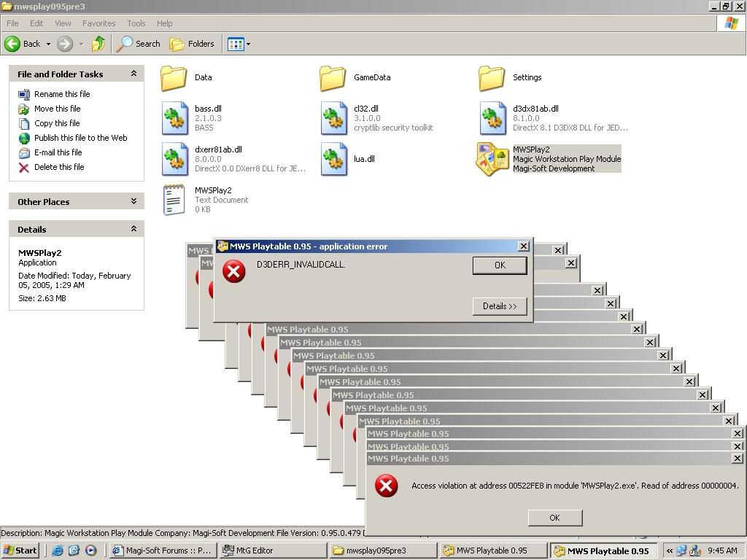
Task: Open Search magnifier in toolbar
Action: [125, 44]
